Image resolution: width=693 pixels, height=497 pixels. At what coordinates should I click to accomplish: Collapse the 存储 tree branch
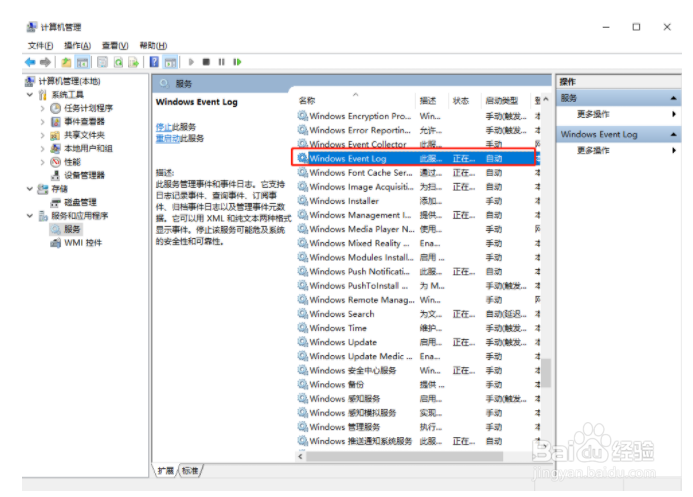[x=30, y=189]
